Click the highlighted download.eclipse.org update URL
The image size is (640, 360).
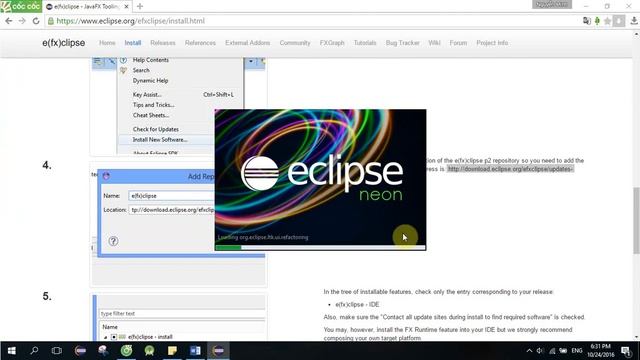point(510,169)
